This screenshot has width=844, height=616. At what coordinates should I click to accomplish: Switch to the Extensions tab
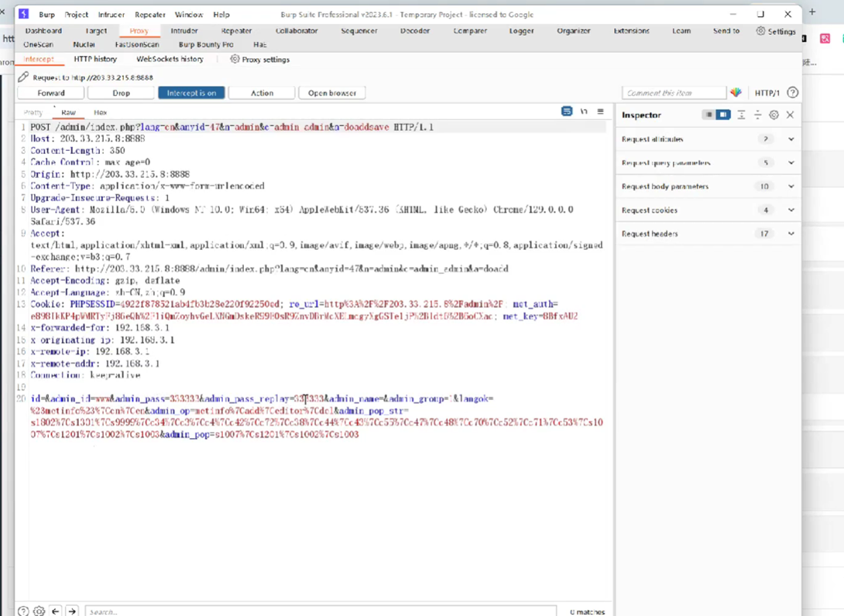click(631, 31)
